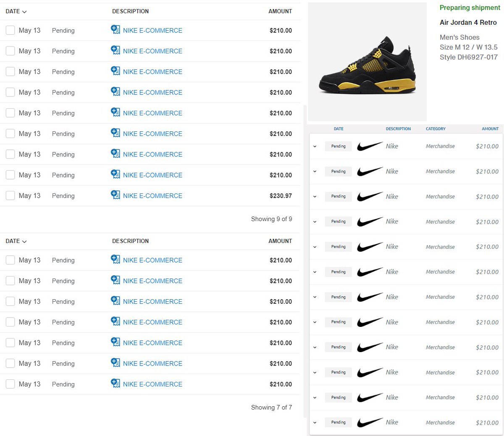
Task: Click DESCRIPTION header in the Nike merchandise table
Action: pos(398,129)
